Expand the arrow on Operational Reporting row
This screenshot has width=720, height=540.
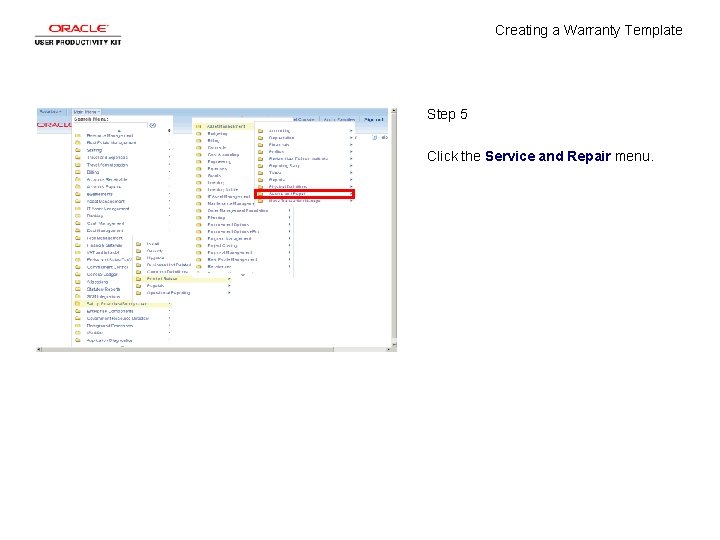229,292
